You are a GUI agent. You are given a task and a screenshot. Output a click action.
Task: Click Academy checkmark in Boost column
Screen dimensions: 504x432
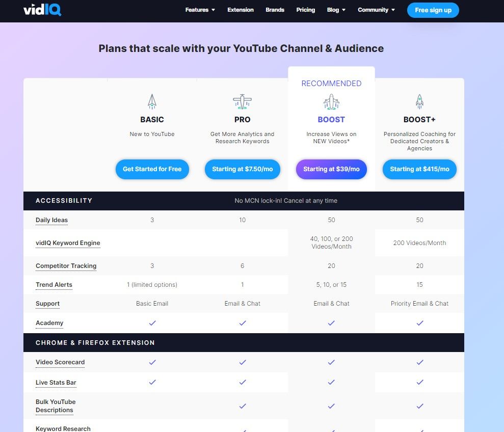[331, 323]
